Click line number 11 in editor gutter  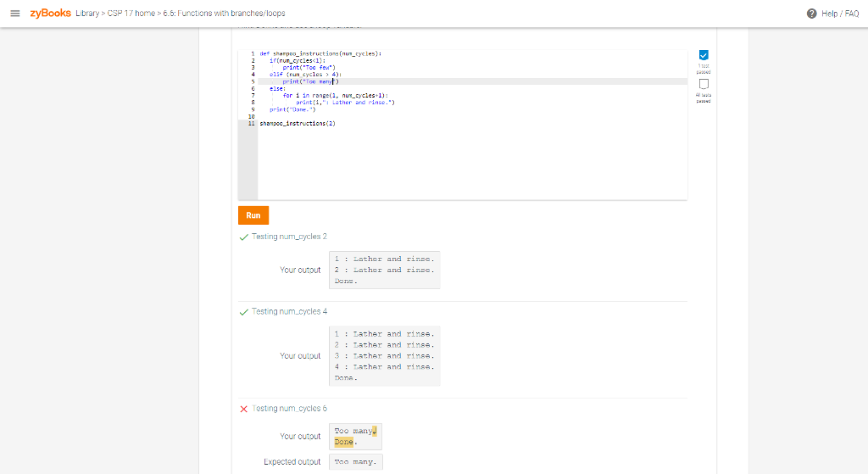point(251,124)
